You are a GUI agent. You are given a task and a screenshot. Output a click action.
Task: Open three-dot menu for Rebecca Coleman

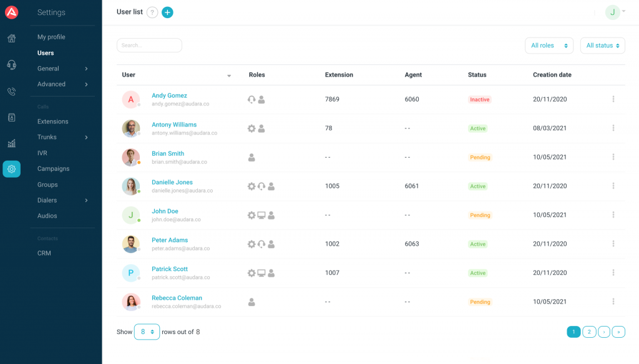pos(613,302)
